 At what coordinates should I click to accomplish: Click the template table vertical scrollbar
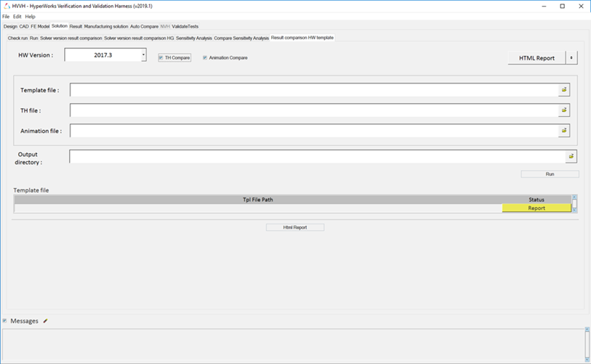(x=574, y=204)
